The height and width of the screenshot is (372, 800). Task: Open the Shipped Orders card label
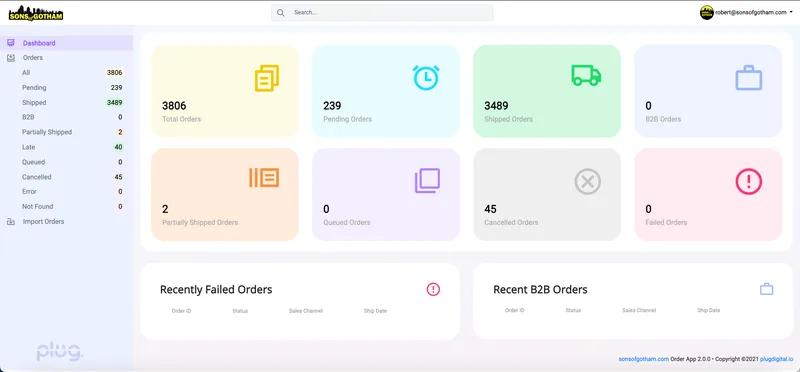508,119
